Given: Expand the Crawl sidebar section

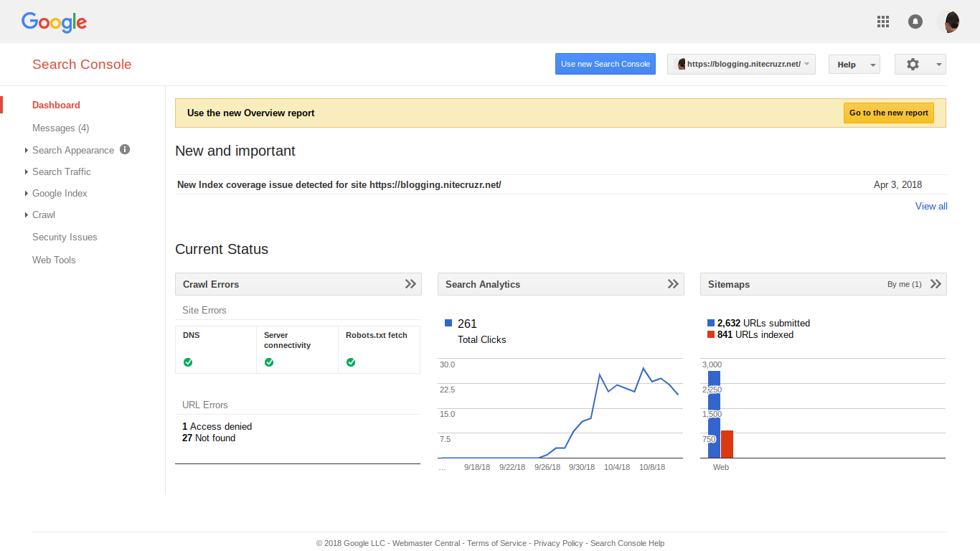Looking at the screenshot, I should click(x=43, y=215).
